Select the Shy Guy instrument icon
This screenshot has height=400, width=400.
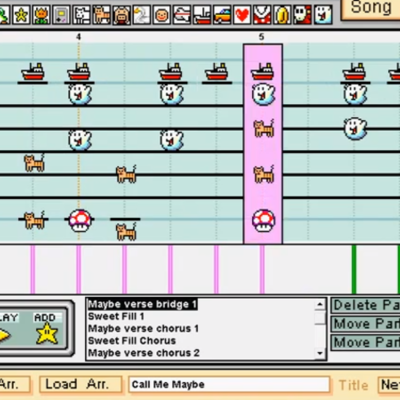(x=303, y=15)
